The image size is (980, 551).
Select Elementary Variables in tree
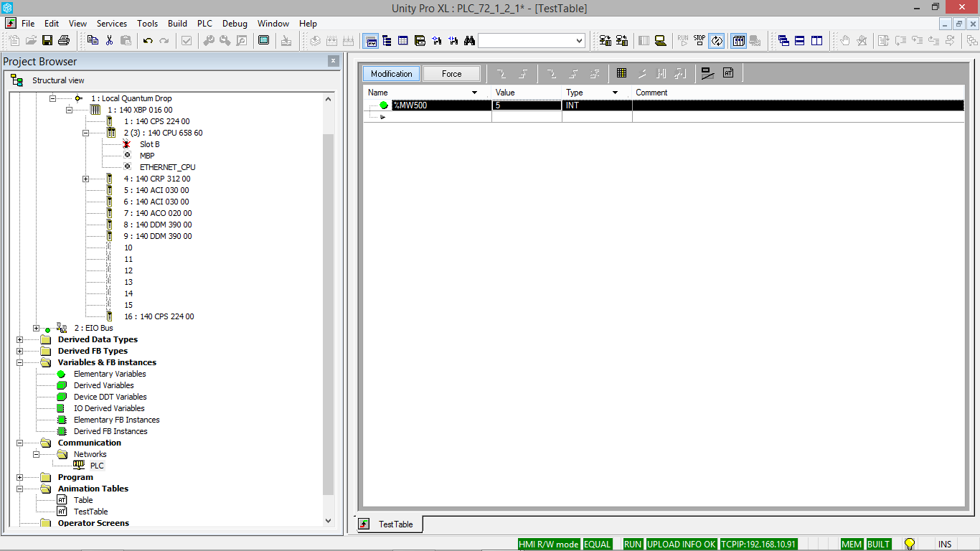point(110,374)
